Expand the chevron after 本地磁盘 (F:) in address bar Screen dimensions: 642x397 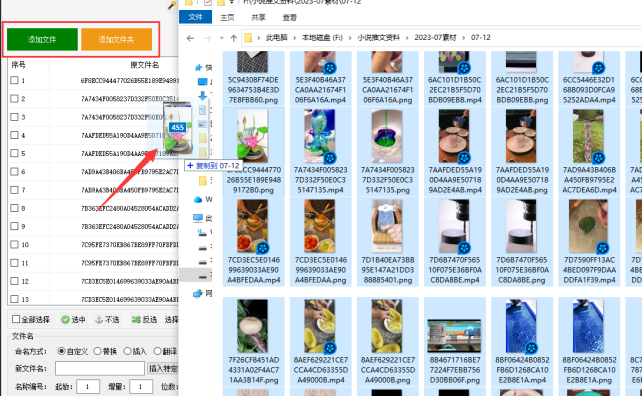[350, 38]
